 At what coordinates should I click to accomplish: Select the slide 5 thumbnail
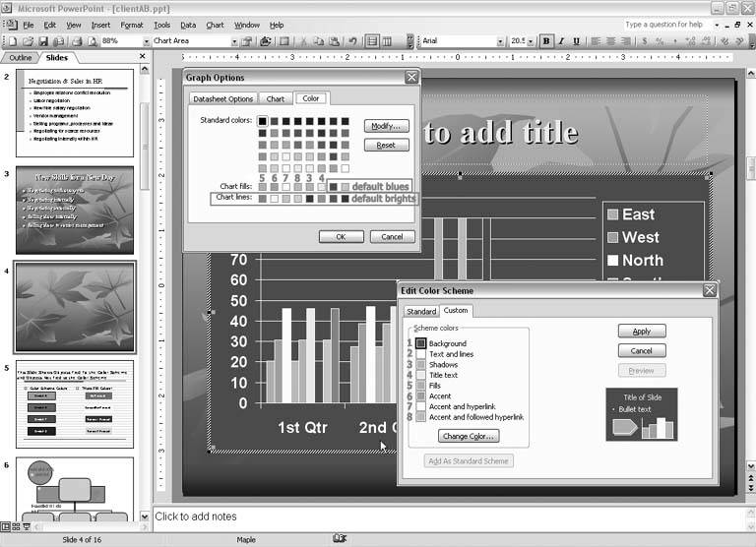tap(75, 403)
